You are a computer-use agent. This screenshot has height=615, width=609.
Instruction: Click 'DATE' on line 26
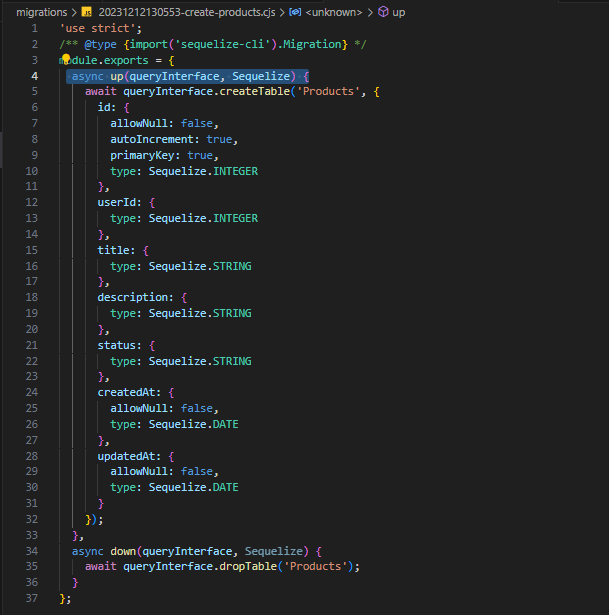225,424
